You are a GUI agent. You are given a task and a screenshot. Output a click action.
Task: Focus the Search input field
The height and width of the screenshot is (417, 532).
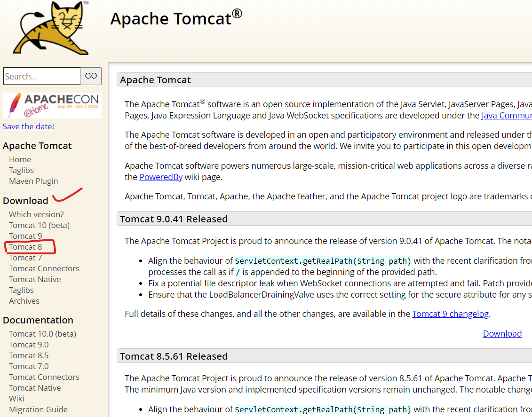tap(41, 76)
